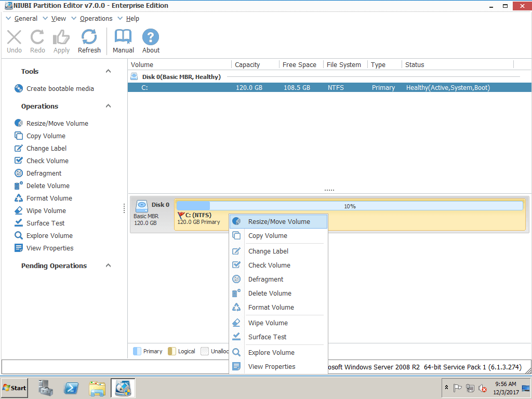532x399 pixels.
Task: Click the Start button
Action: tap(14, 388)
